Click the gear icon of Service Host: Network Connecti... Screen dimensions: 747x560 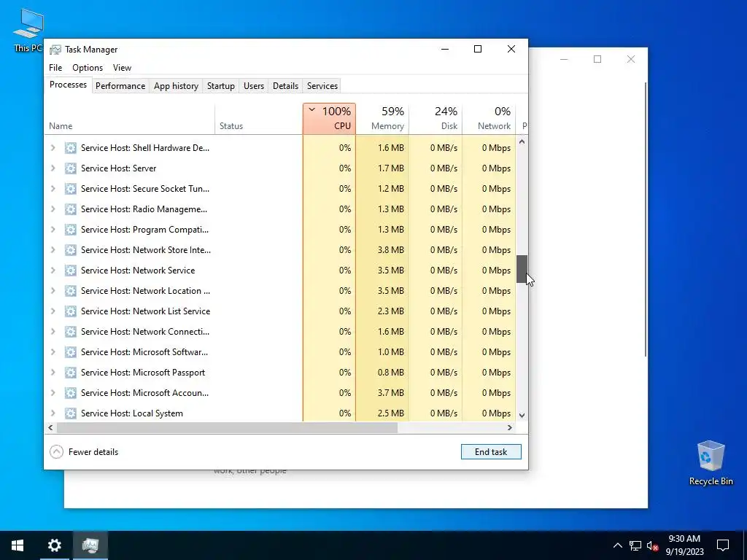click(71, 332)
